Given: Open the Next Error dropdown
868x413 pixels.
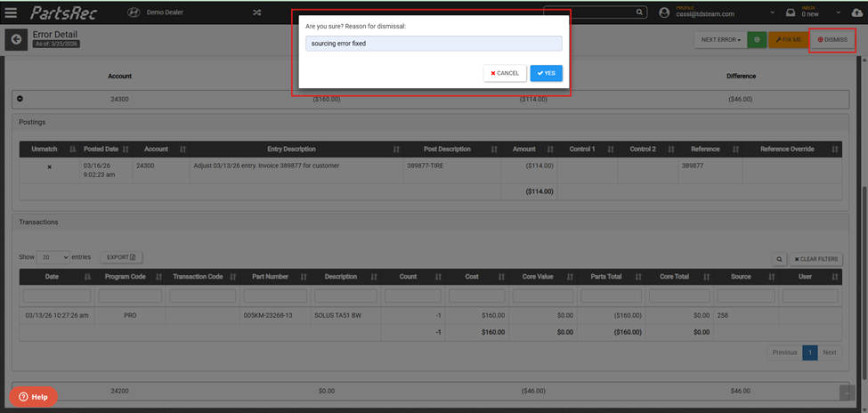Looking at the screenshot, I should (721, 39).
